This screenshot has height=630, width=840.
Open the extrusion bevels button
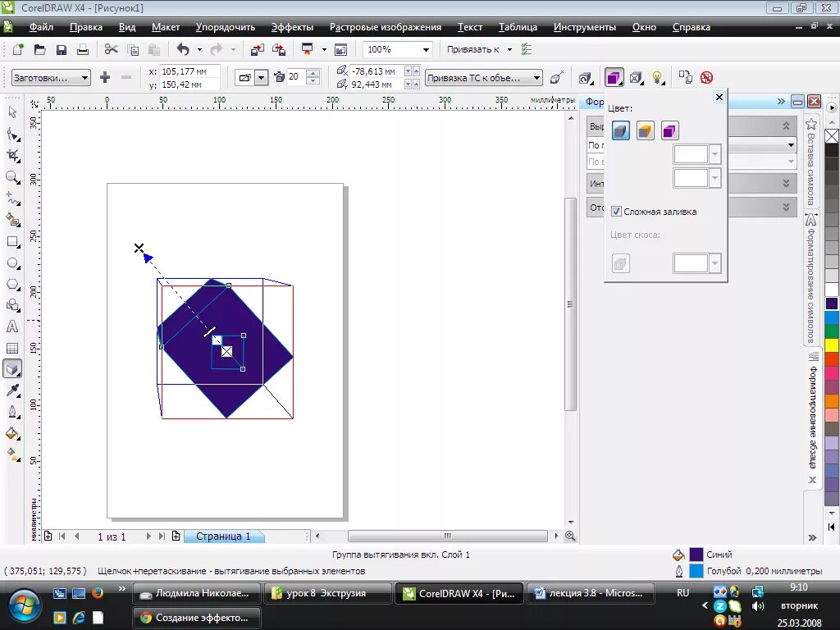pyautogui.click(x=636, y=78)
